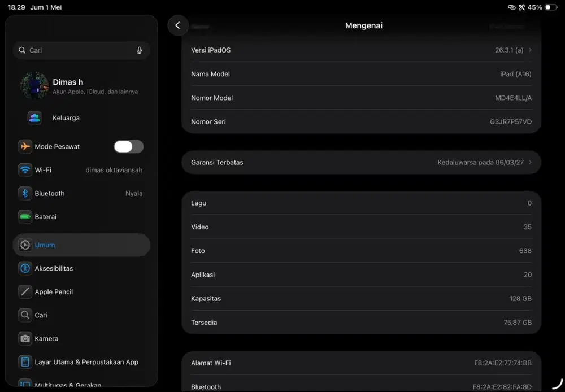Image resolution: width=565 pixels, height=392 pixels.
Task: Tap model number MD4E4LL/A
Action: 513,98
